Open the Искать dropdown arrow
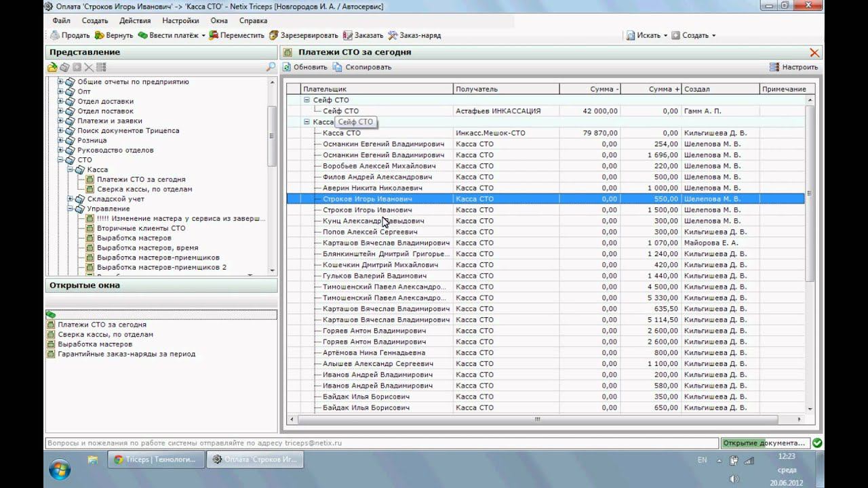 tap(665, 36)
